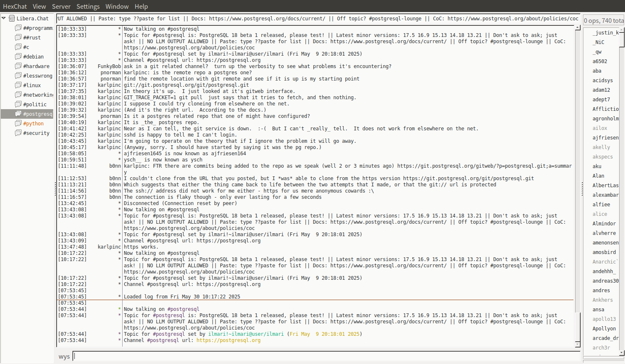Image resolution: width=625 pixels, height=364 pixels.
Task: Collapse the Libera.Chat server tree
Action: pos(4,18)
